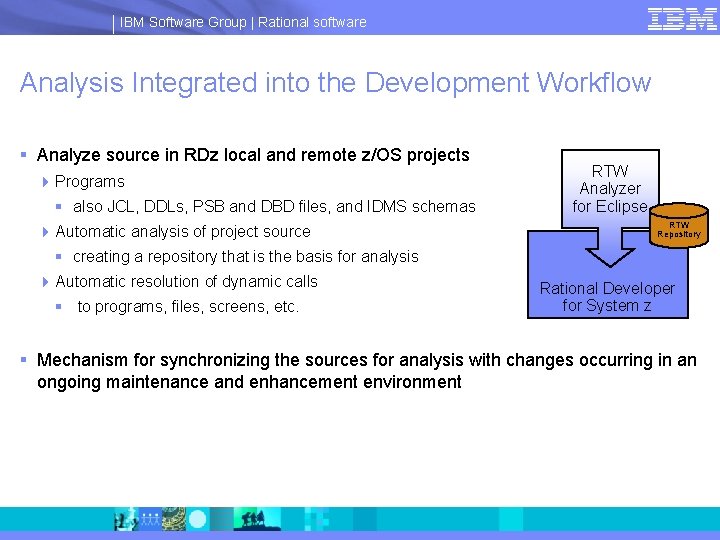Click 'to programs, files, screens, etc.' line

188,307
